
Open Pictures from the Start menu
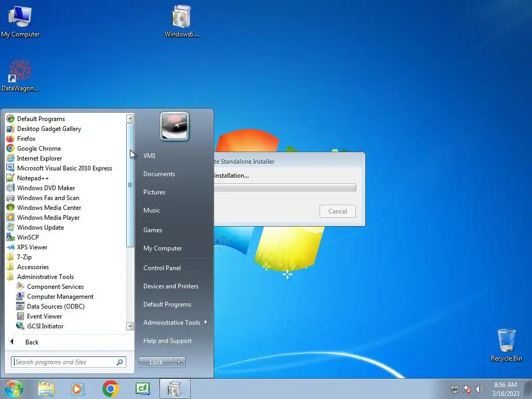click(154, 192)
